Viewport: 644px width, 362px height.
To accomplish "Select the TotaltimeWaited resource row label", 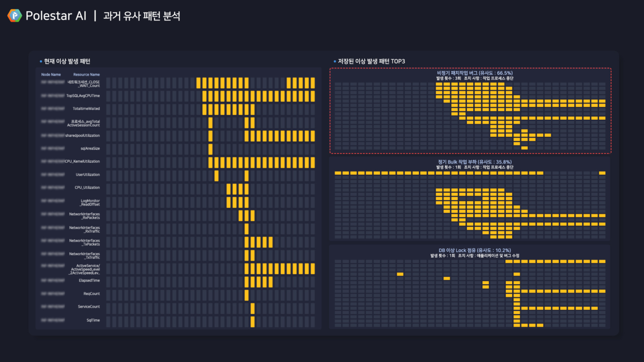I will tap(86, 109).
